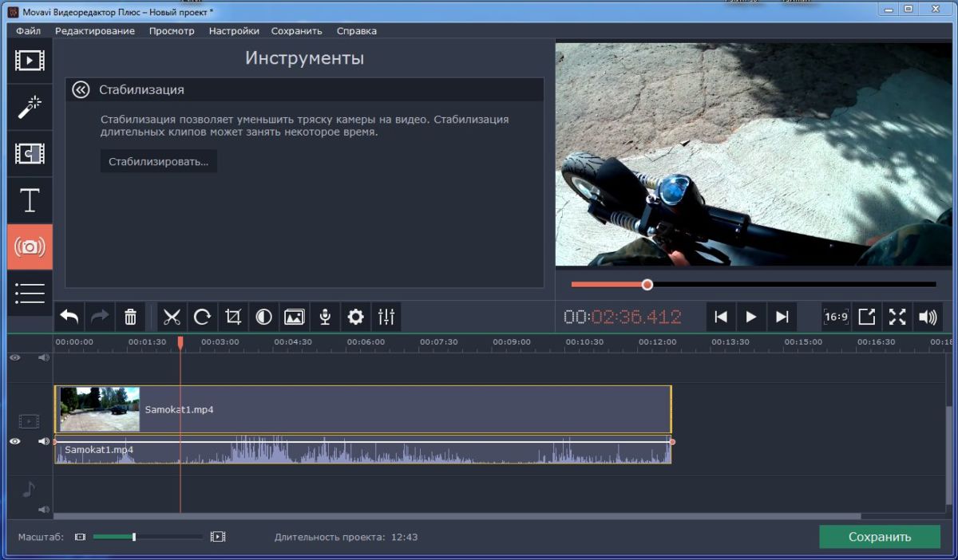Open the Titles tool with T icon
This screenshot has height=560, width=958.
[30, 200]
